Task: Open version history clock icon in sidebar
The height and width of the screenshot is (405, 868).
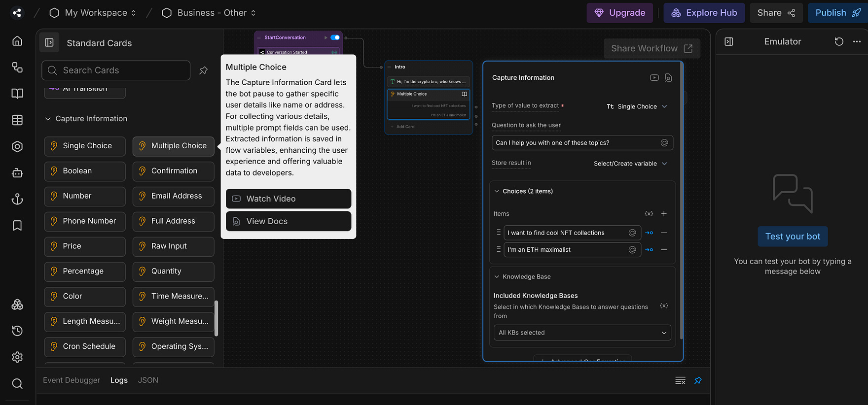Action: [x=17, y=331]
